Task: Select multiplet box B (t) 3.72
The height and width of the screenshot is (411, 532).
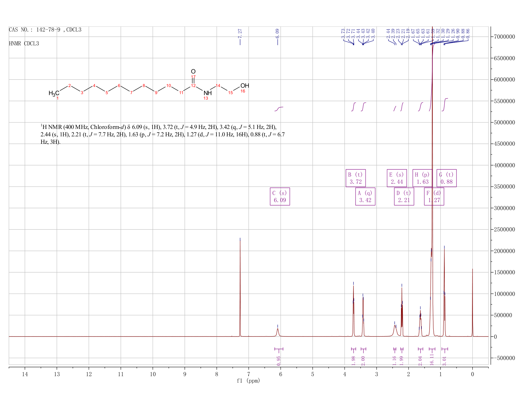Action: 356,178
